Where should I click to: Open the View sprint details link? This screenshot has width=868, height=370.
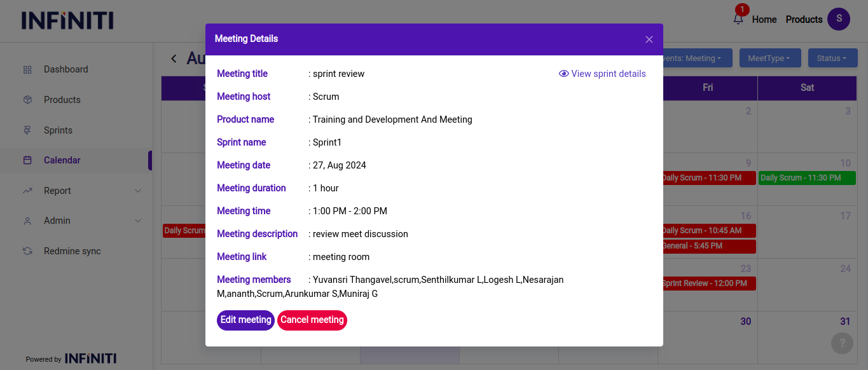(x=602, y=74)
